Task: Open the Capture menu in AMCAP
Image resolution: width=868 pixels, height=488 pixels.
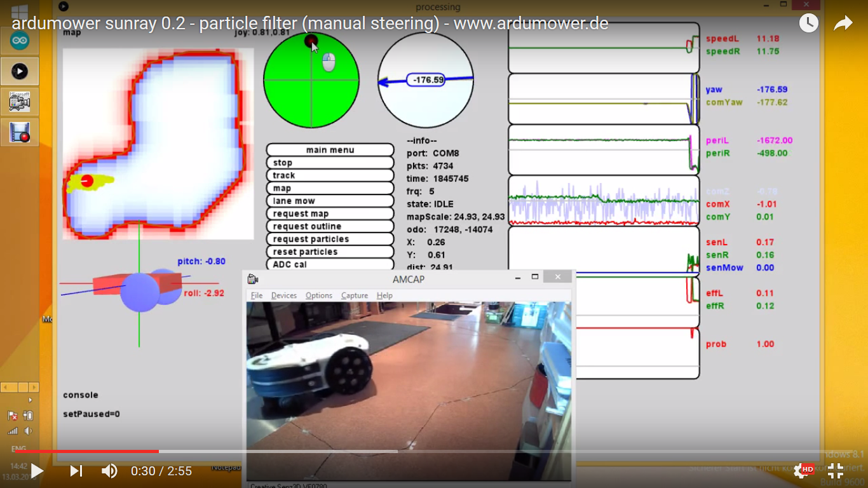Action: [x=355, y=295]
